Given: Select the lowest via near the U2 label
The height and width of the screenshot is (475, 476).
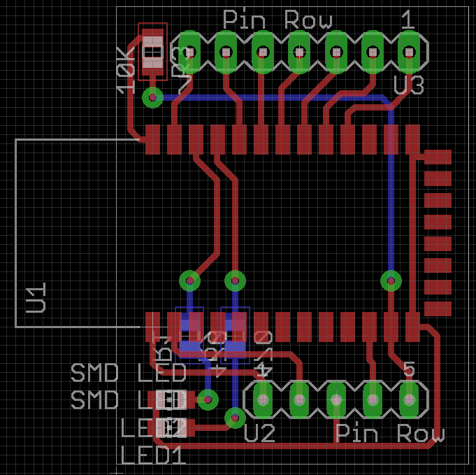Looking at the screenshot, I should point(235,418).
